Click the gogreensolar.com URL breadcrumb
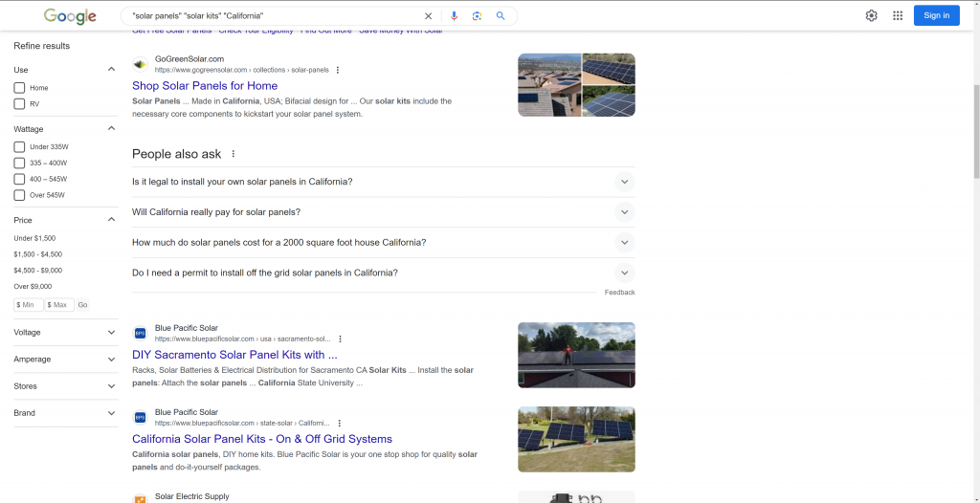This screenshot has height=503, width=980. point(242,70)
